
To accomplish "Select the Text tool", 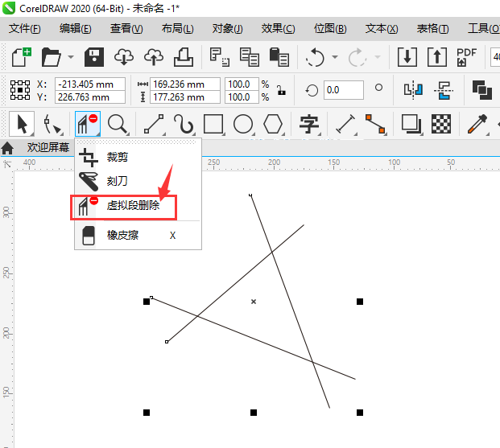I will [x=309, y=125].
